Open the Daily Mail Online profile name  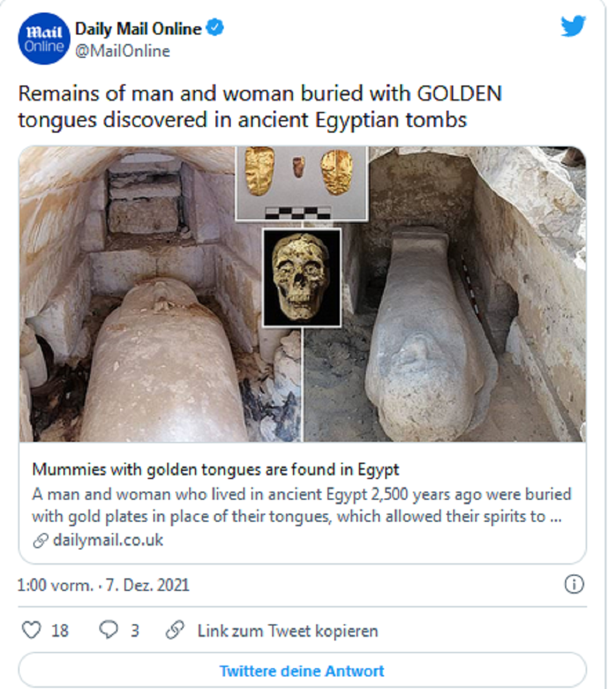138,29
